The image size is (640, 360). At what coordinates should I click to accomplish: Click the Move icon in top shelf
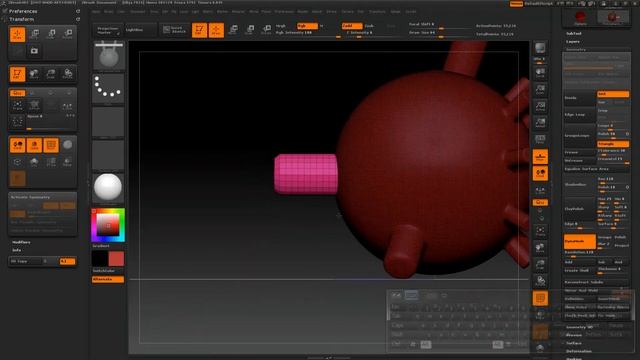(233, 30)
